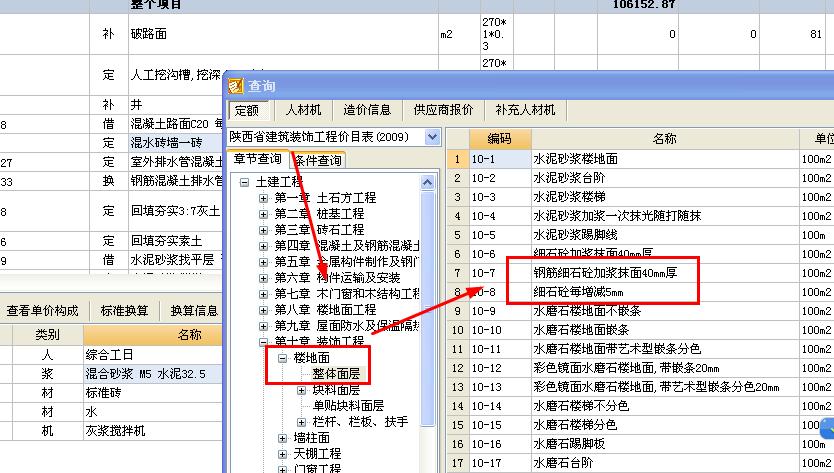Select 混水砖墙一砖 row in main list
This screenshot has height=473, width=834.
click(111, 143)
